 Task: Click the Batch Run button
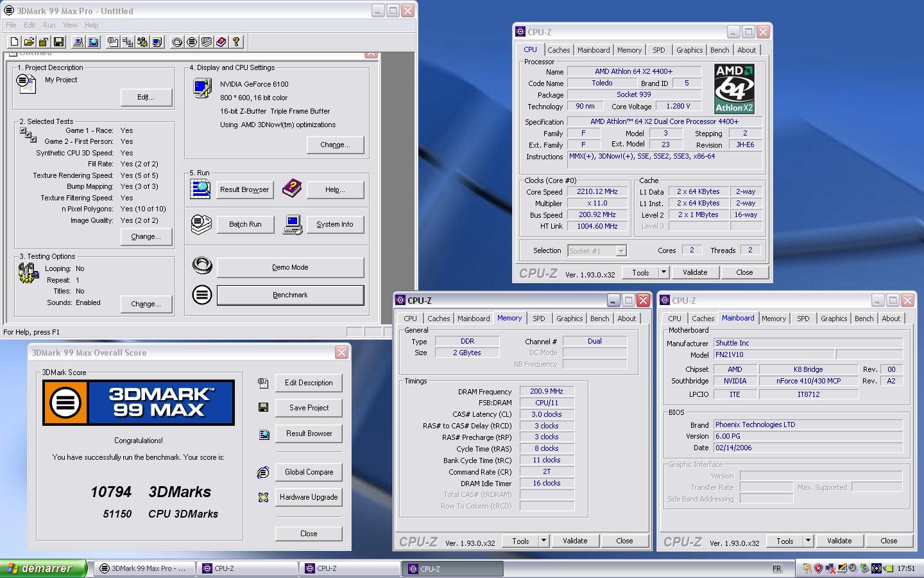click(x=245, y=224)
